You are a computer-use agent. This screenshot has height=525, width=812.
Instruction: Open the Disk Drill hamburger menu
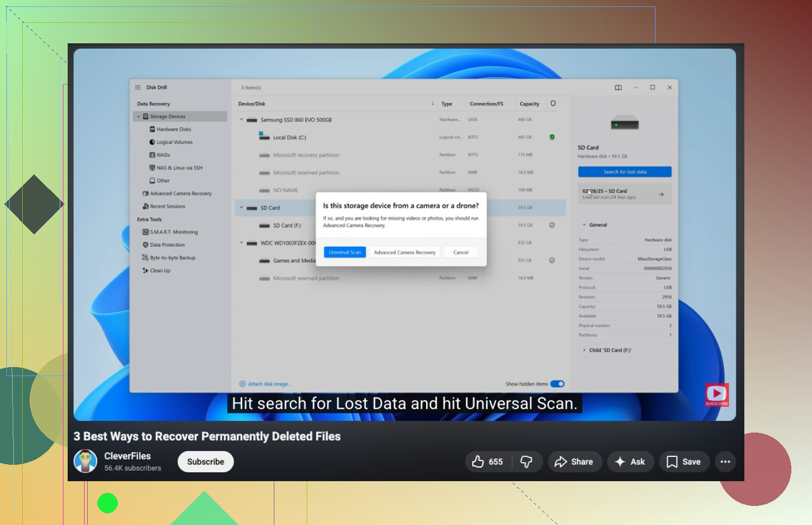(x=138, y=88)
